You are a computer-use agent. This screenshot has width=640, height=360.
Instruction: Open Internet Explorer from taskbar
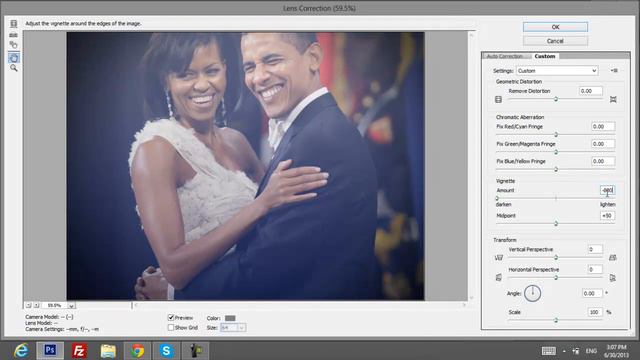click(21, 351)
